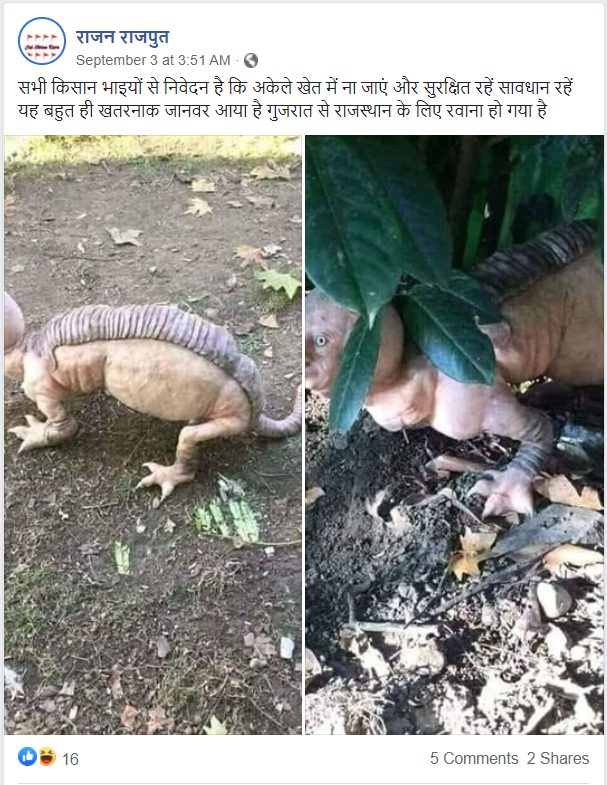Open the right photo with green leaves
Viewport: 607px width, 785px height.
(x=454, y=435)
